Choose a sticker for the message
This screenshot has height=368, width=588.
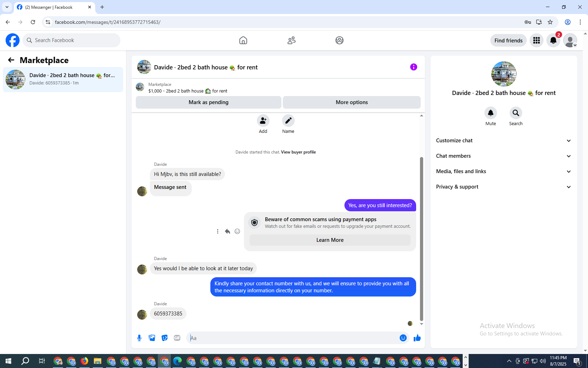pyautogui.click(x=164, y=338)
